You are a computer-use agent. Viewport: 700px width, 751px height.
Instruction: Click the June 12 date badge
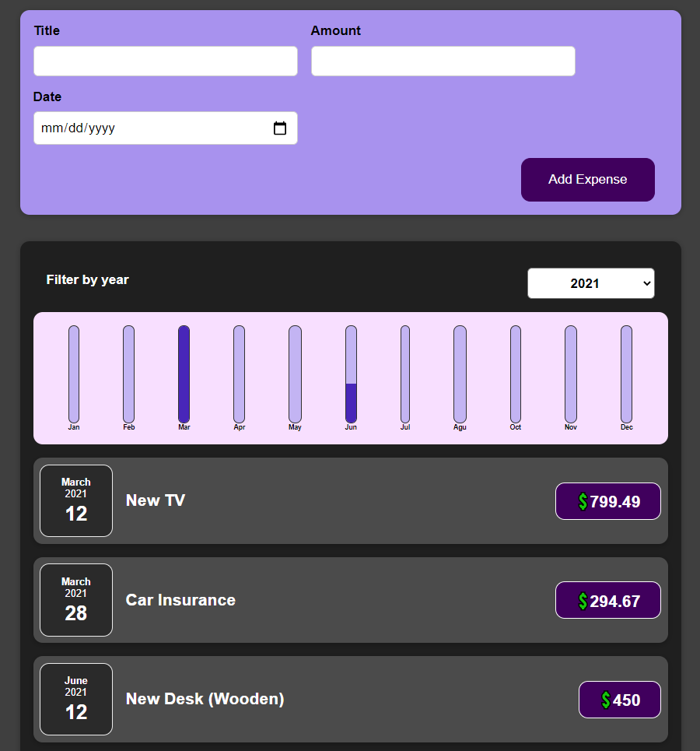(75, 699)
